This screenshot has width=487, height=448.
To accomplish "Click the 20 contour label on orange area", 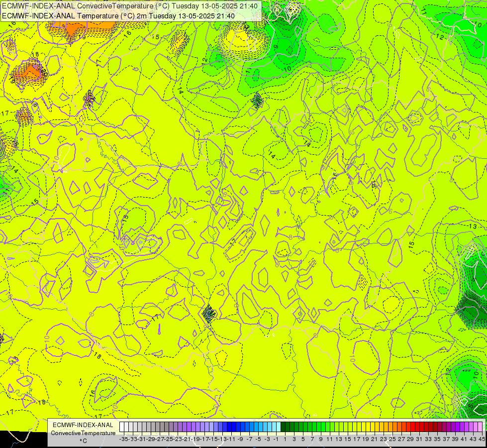I will [x=44, y=74].
